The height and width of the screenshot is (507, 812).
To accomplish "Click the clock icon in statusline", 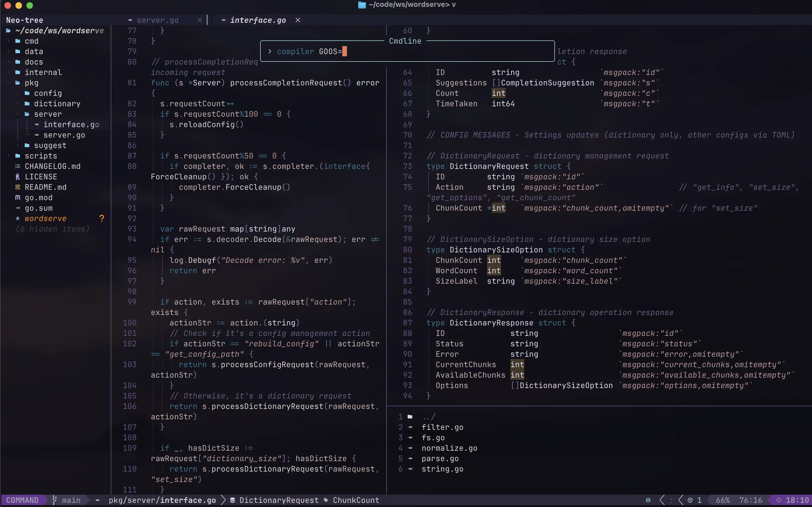I will [x=779, y=500].
